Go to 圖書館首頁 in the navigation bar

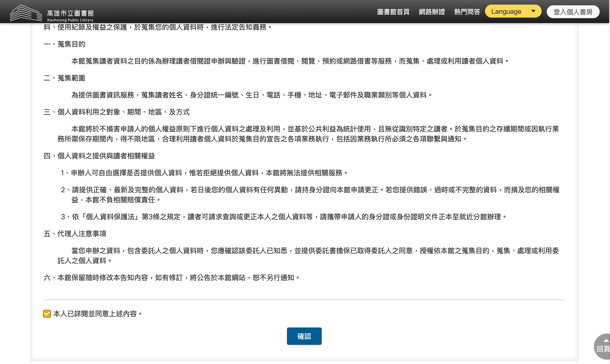click(393, 12)
